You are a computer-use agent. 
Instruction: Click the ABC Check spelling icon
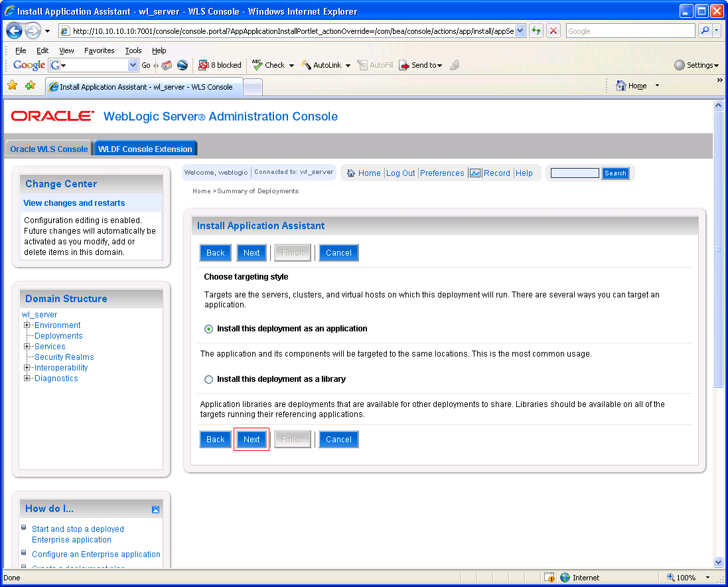pos(257,64)
